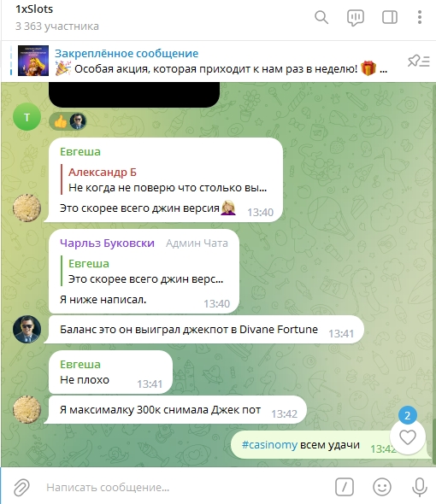Click the paperclip attach file icon
The image size is (436, 504).
click(x=21, y=487)
